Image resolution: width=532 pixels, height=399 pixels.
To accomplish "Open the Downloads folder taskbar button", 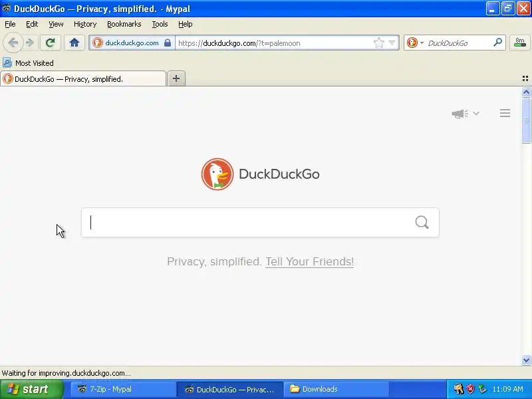I will [336, 389].
